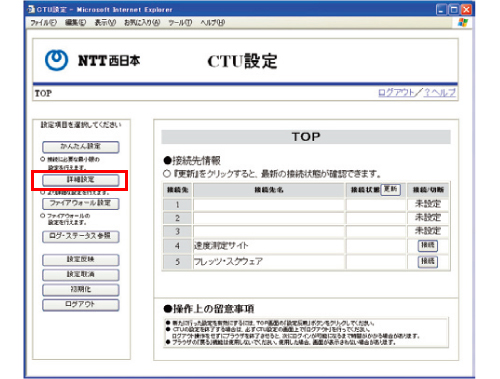This screenshot has height=379, width=500.
Task: Click 更新 button in the 接続状態 column
Action: pyautogui.click(x=390, y=190)
